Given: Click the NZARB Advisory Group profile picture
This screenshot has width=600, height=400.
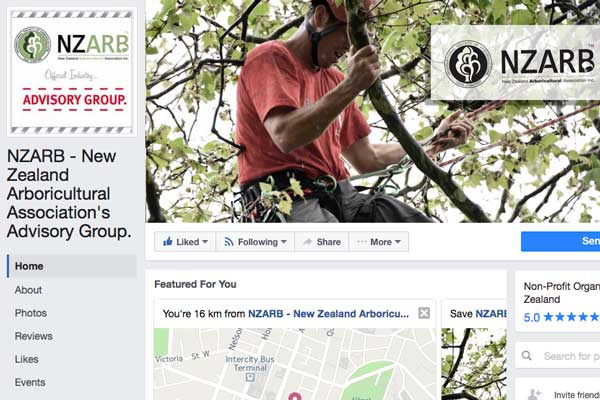Looking at the screenshot, I should pyautogui.click(x=72, y=72).
